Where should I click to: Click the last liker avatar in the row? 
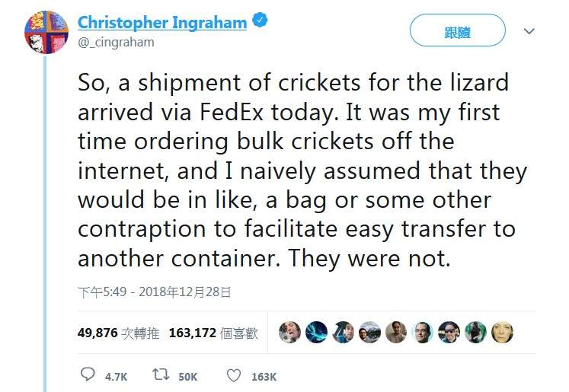pos(502,332)
